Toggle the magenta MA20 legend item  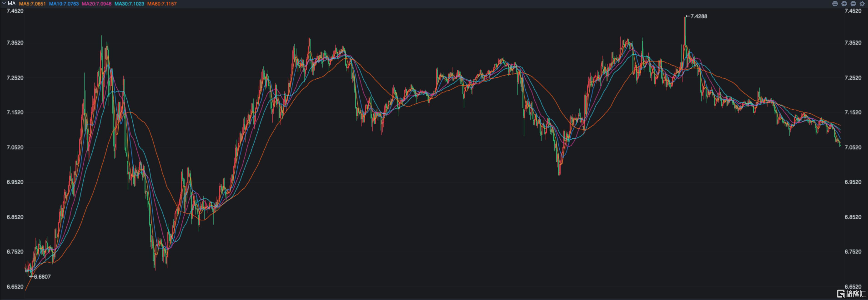tap(96, 4)
